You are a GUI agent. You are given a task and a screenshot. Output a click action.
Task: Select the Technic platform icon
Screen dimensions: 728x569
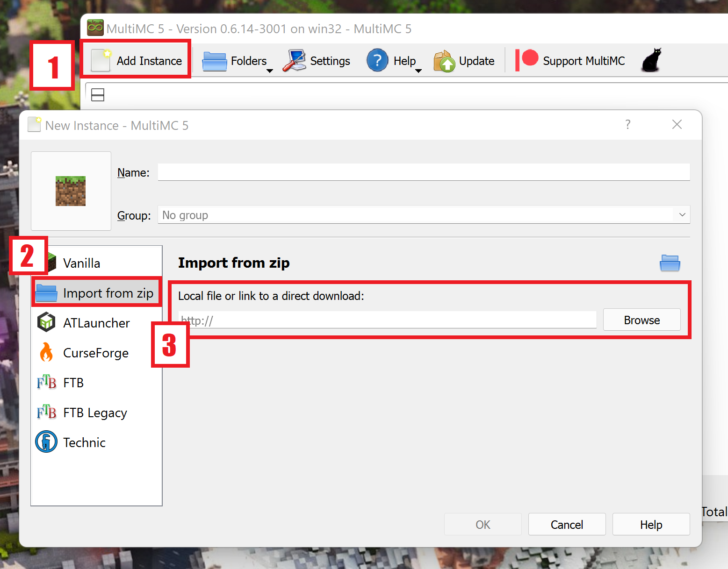(46, 442)
